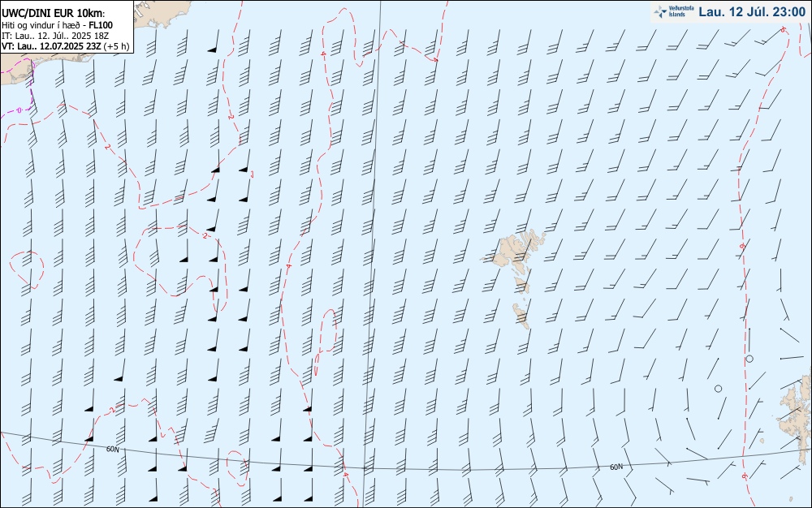This screenshot has height=508, width=812.
Task: Click the "Veðurstofa Íslands" text beside the logo
Action: (x=680, y=11)
